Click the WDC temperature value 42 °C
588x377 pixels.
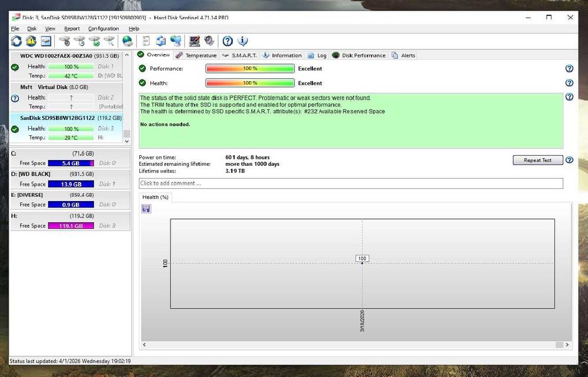pyautogui.click(x=71, y=76)
